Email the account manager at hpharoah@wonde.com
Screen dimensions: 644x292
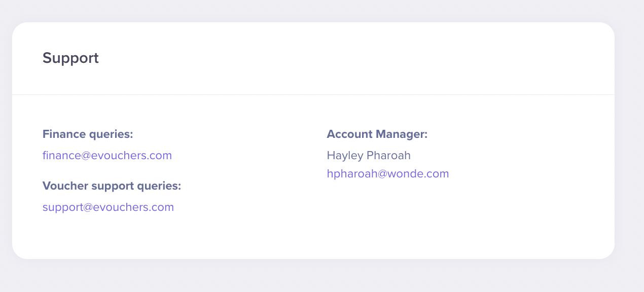[x=388, y=174]
